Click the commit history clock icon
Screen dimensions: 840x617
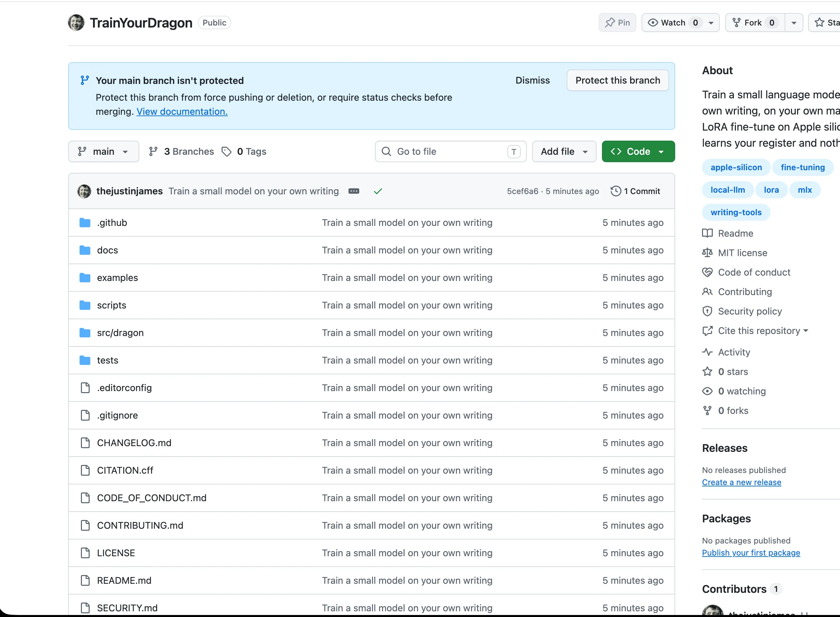[x=616, y=191]
